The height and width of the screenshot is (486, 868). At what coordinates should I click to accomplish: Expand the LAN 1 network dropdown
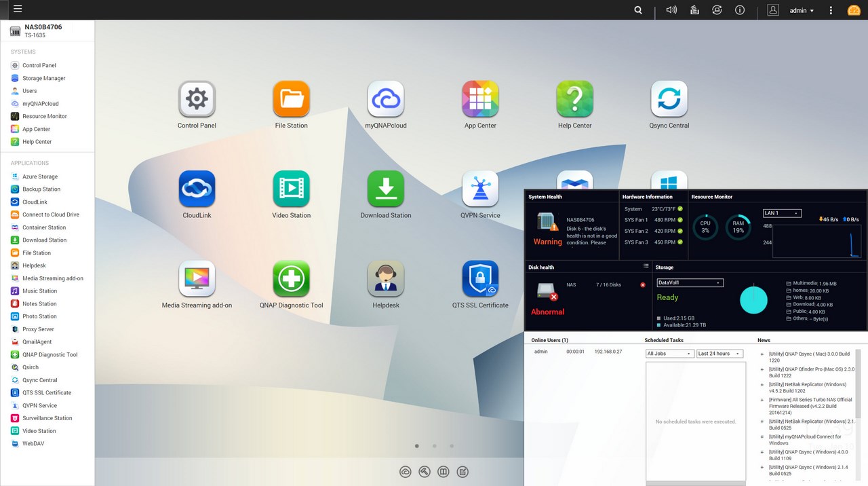tap(782, 213)
